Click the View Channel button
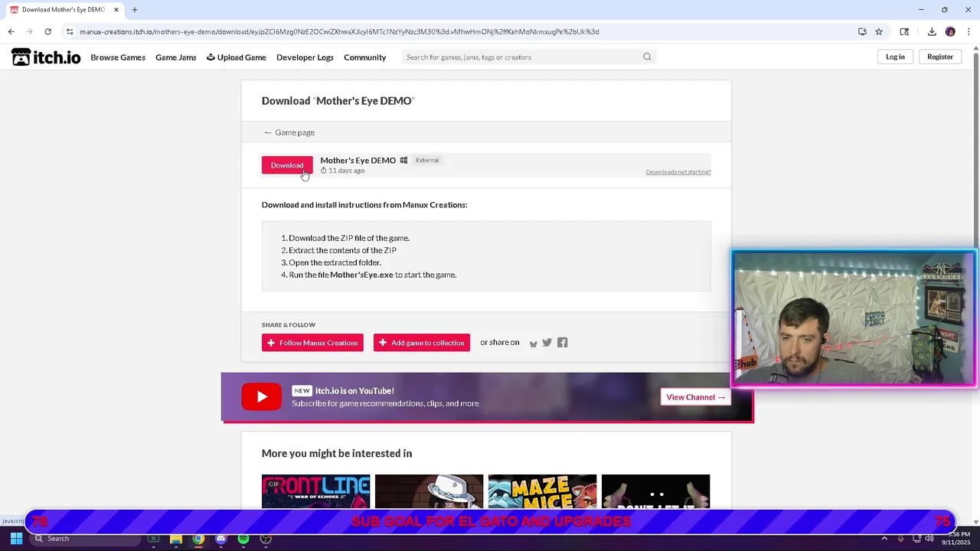This screenshot has width=980, height=551. (x=695, y=397)
